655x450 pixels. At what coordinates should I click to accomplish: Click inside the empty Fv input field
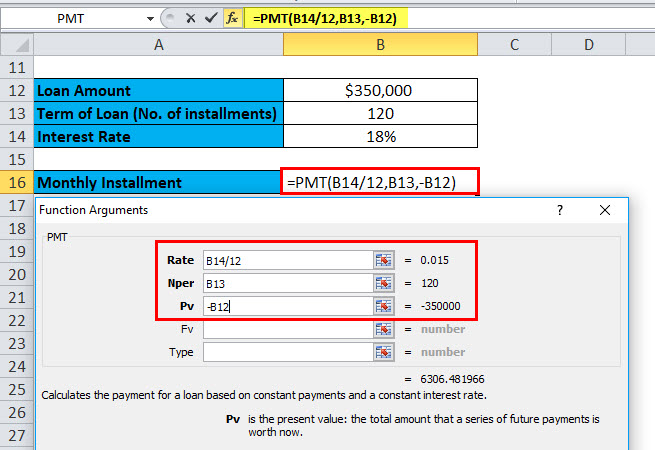pyautogui.click(x=286, y=329)
